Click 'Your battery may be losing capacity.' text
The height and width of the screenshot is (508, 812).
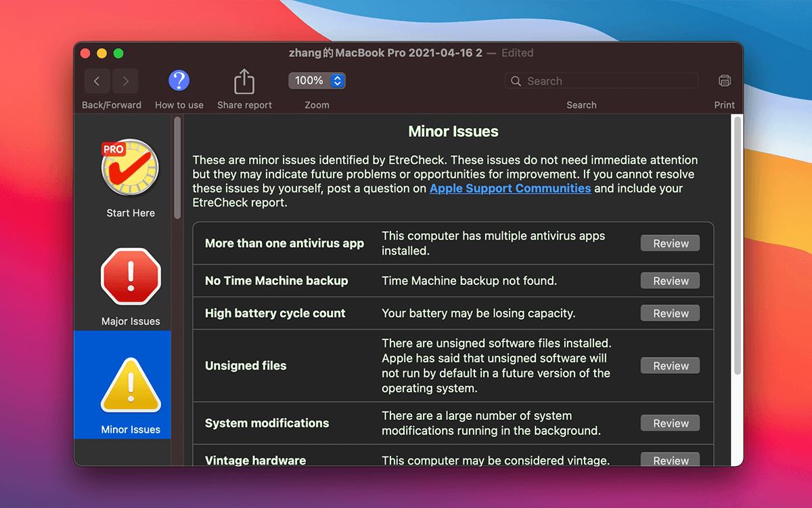[478, 313]
